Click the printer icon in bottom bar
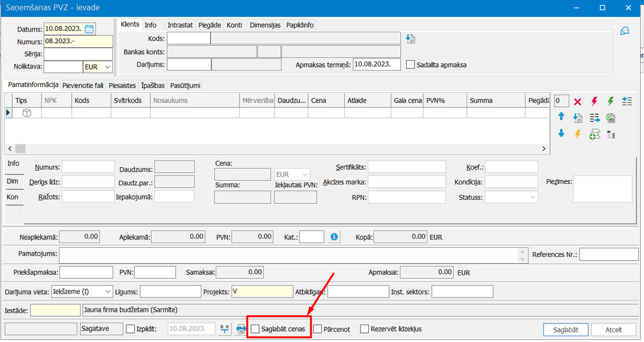The height and width of the screenshot is (342, 644). [241, 329]
